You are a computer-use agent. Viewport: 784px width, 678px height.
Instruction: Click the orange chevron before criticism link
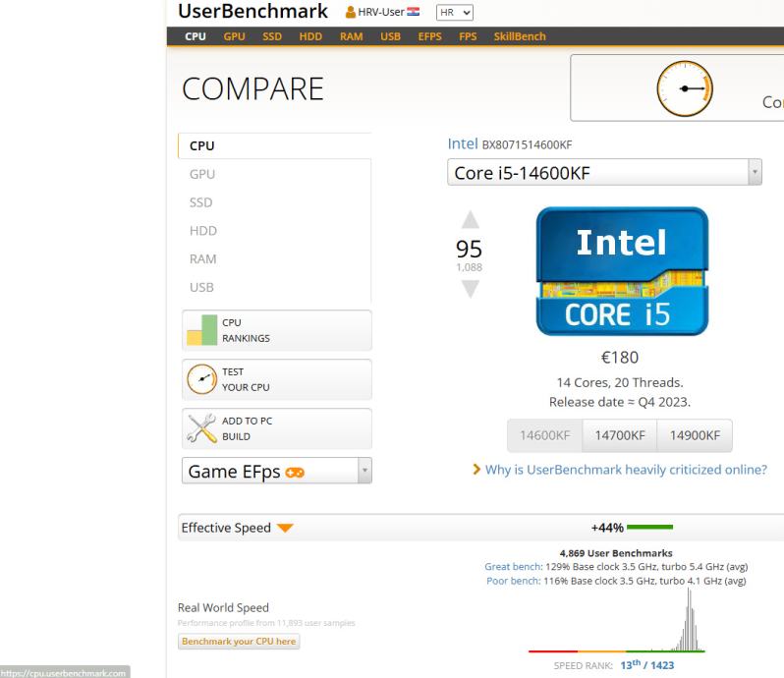(476, 470)
